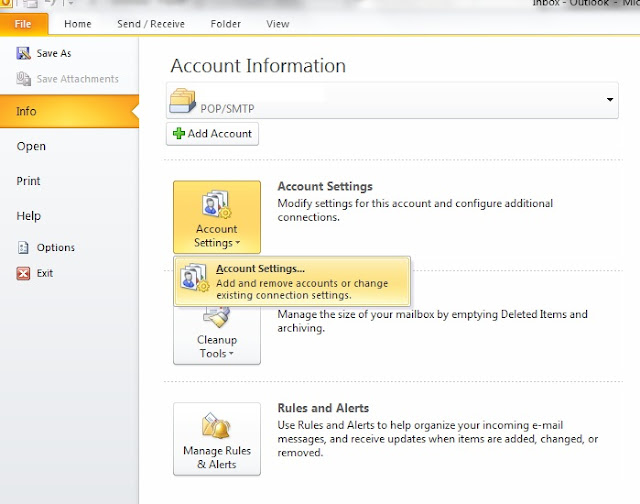Click the Cleanup Tools broom icon
Viewport: 640px width, 504px height.
pyautogui.click(x=217, y=317)
